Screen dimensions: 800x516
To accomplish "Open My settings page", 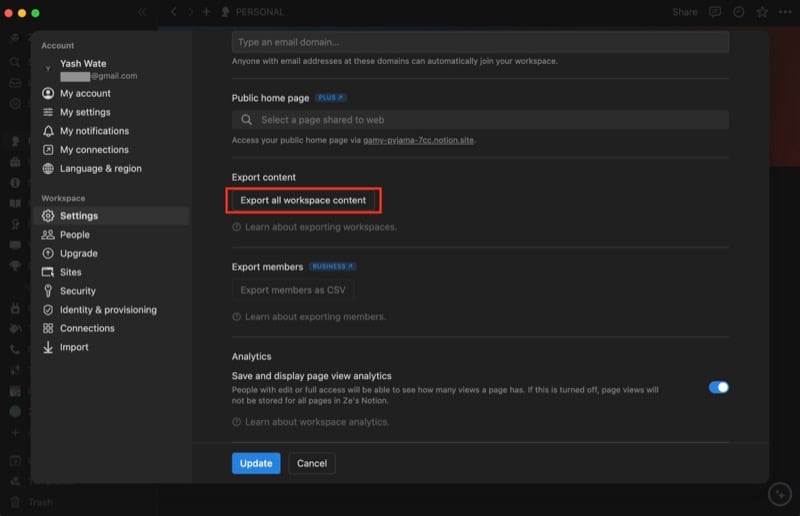I will (85, 112).
